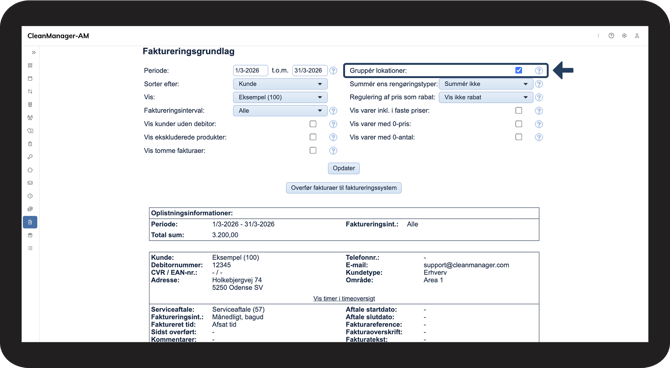Open the Vis dropdown showing Eksempel (100)
Viewport: 670px width, 368px height.
pos(280,97)
